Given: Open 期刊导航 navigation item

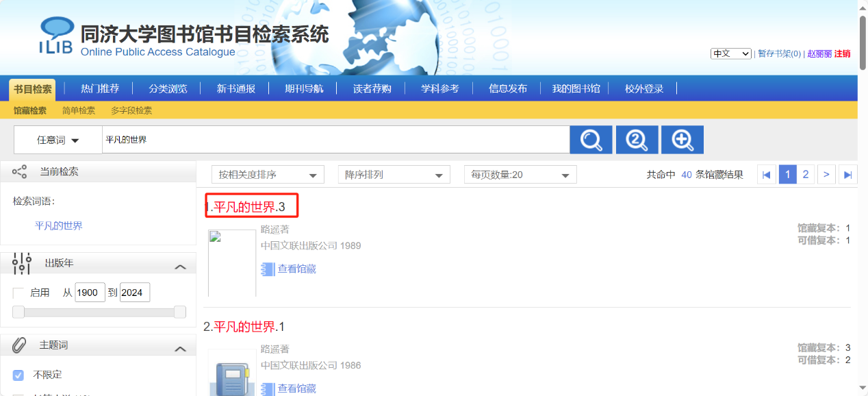Looking at the screenshot, I should pos(305,88).
